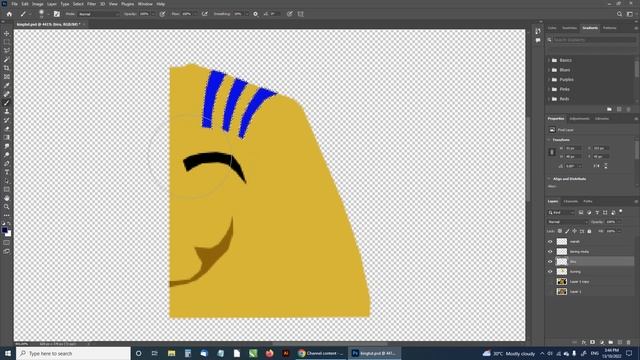Open brush blend Mode dropdown

pos(98,14)
